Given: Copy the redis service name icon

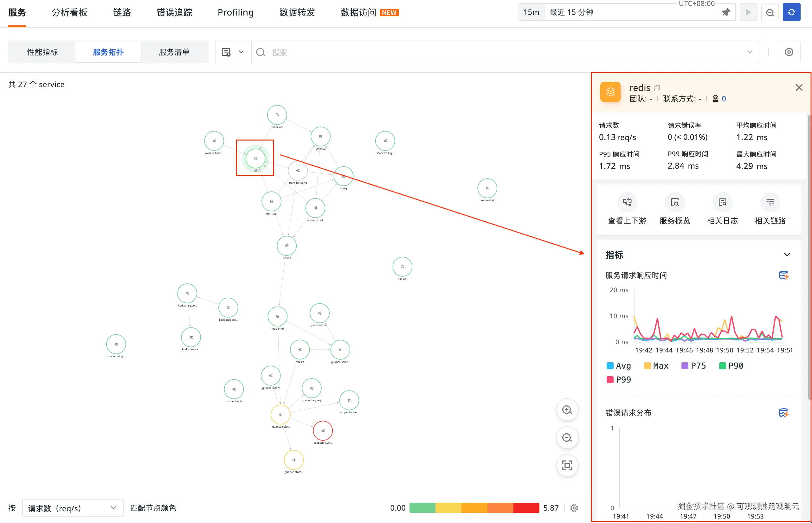Looking at the screenshot, I should click(x=657, y=88).
